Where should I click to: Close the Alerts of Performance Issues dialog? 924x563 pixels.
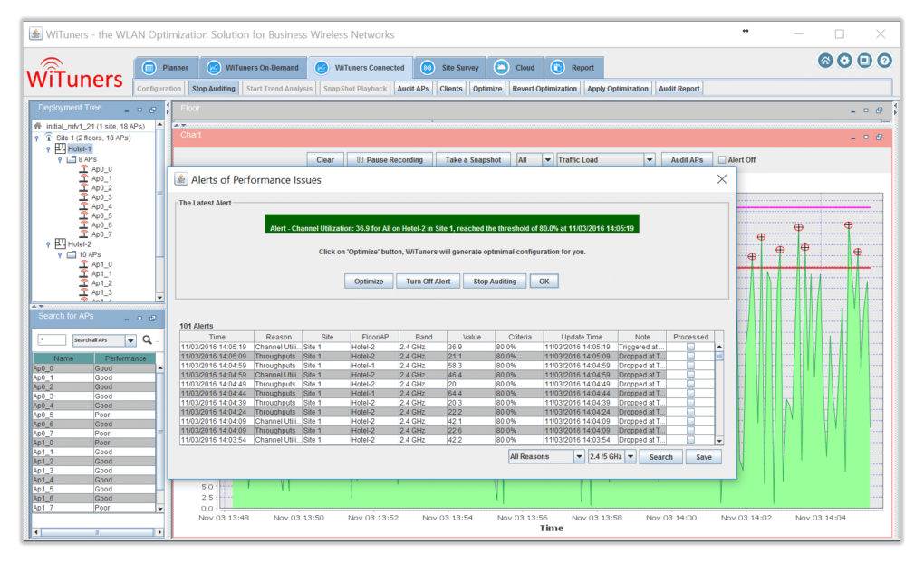coord(722,179)
